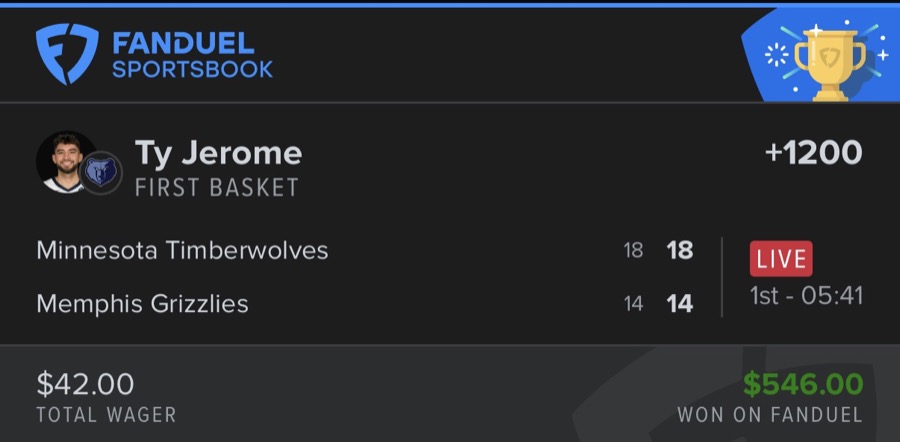Click the $42.00 wager amount
Image resolution: width=900 pixels, height=442 pixels.
coord(85,383)
